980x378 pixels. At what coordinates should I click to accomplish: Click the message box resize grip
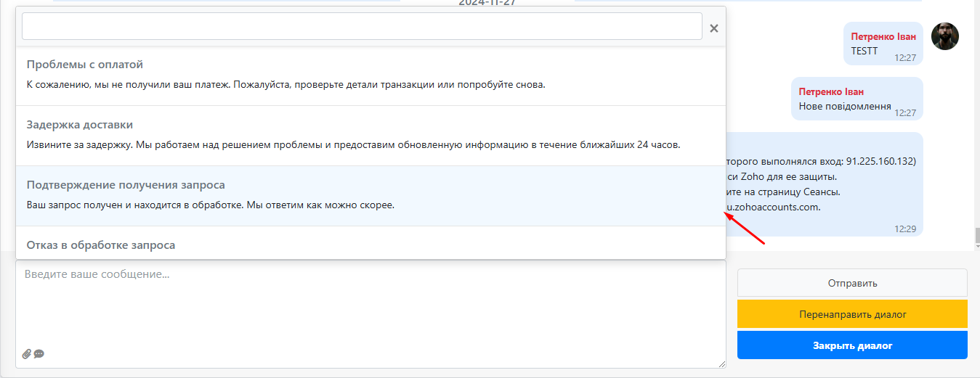click(x=721, y=363)
